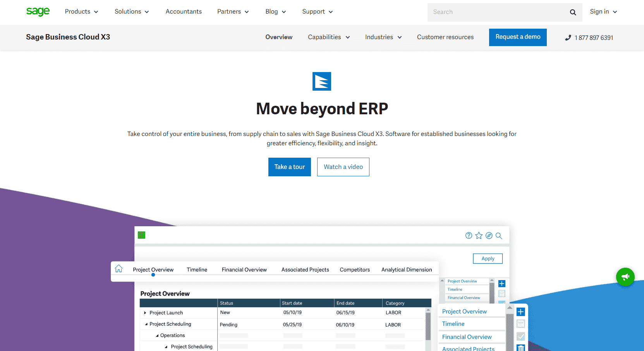Click the phone number 1 877 897 6391
The height and width of the screenshot is (351, 644).
tap(594, 38)
